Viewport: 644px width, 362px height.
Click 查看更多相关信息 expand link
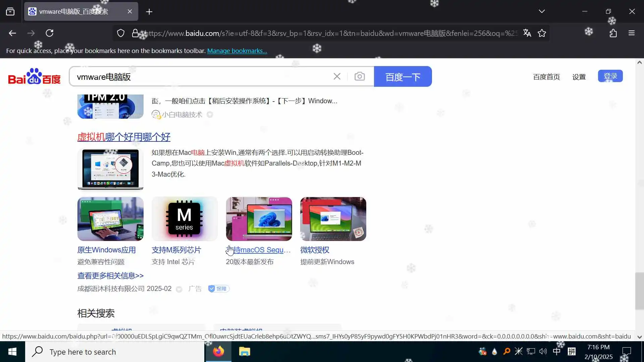[110, 276]
